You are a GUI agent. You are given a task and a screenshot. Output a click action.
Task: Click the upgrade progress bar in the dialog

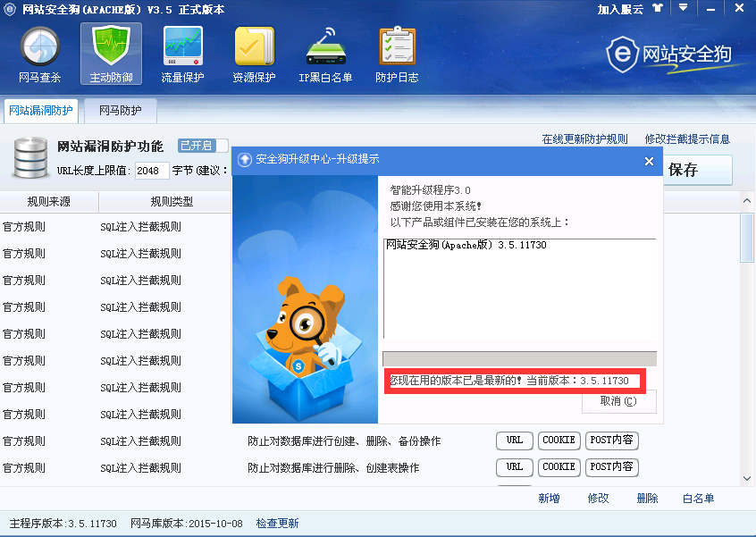pyautogui.click(x=519, y=359)
